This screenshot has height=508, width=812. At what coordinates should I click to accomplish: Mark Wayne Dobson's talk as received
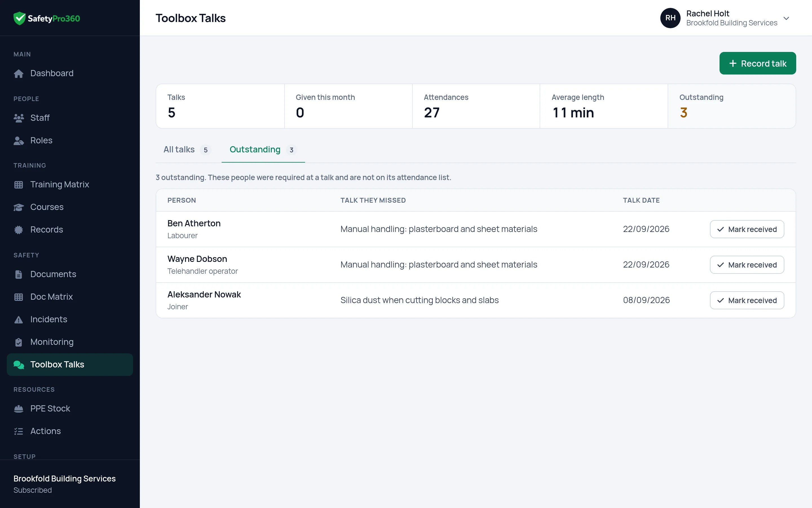pyautogui.click(x=747, y=265)
